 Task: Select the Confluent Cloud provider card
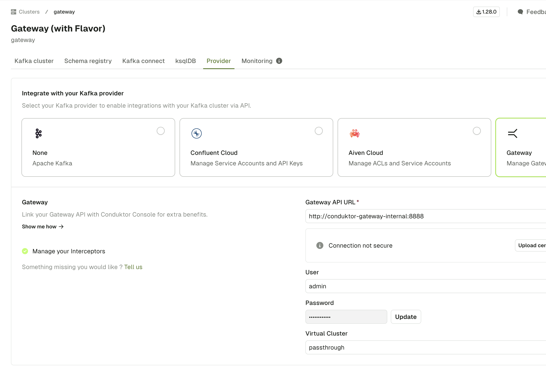(256, 147)
